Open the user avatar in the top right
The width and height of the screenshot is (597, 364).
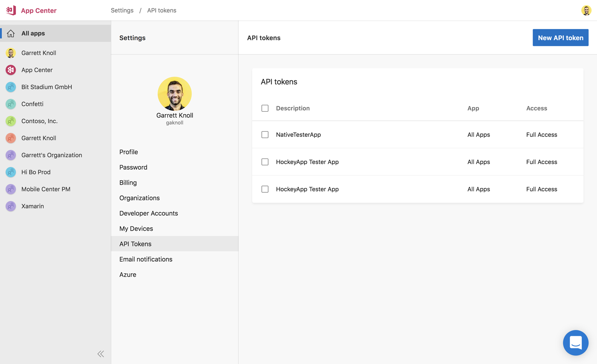tap(586, 10)
